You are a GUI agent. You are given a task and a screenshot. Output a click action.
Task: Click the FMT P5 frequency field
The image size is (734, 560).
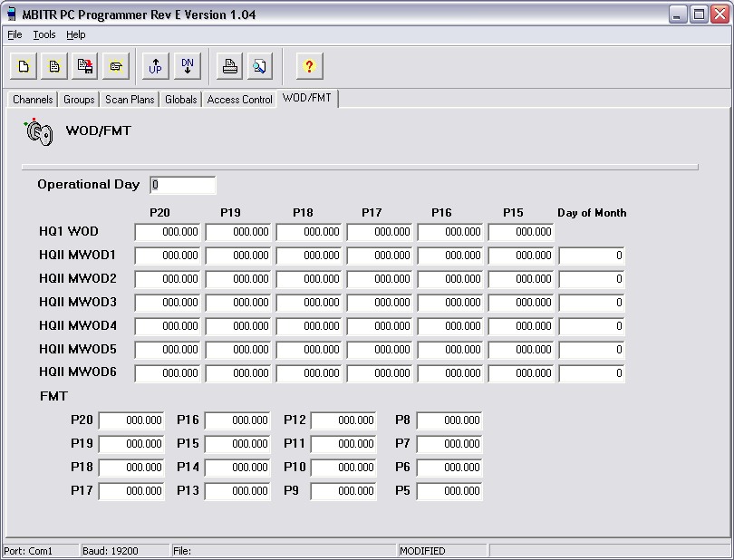449,491
